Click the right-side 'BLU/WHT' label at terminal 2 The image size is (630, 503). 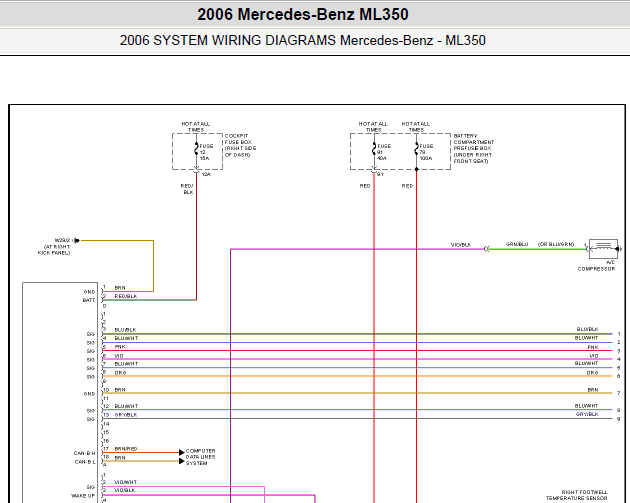(x=586, y=338)
